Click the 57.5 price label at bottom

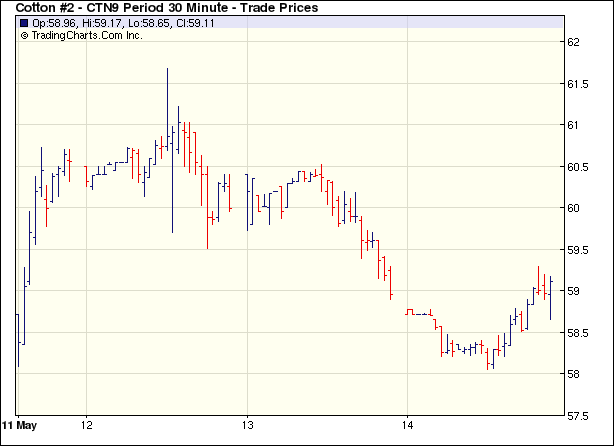[578, 415]
